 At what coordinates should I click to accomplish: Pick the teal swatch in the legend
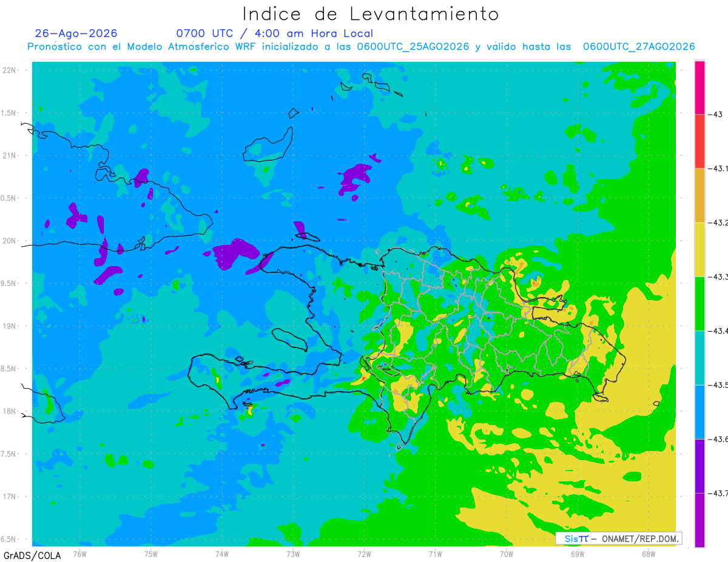pos(699,358)
